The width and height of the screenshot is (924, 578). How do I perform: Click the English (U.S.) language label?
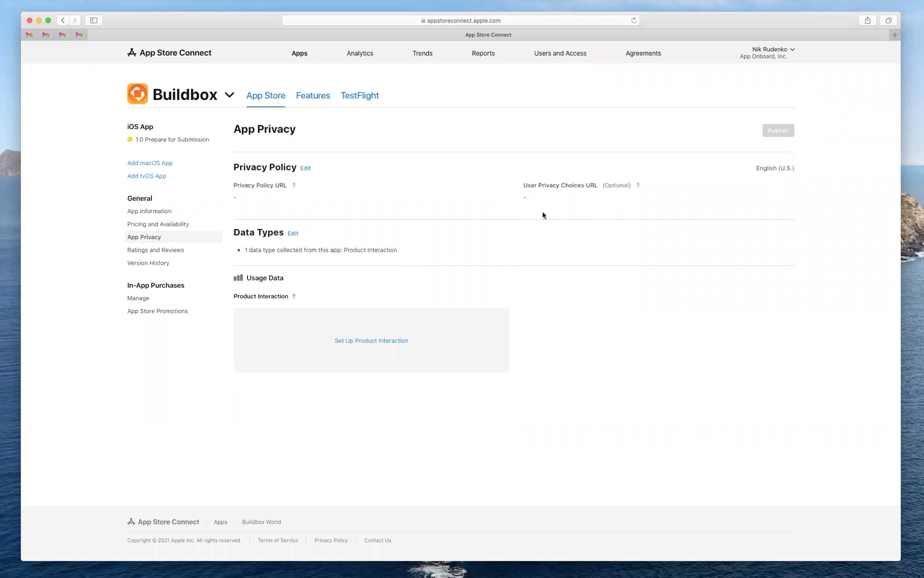pos(775,168)
